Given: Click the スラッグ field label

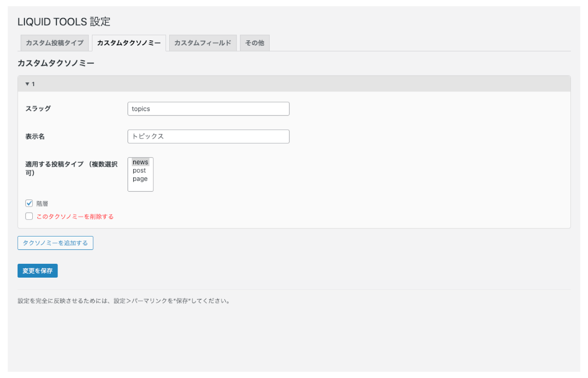Looking at the screenshot, I should click(x=38, y=109).
